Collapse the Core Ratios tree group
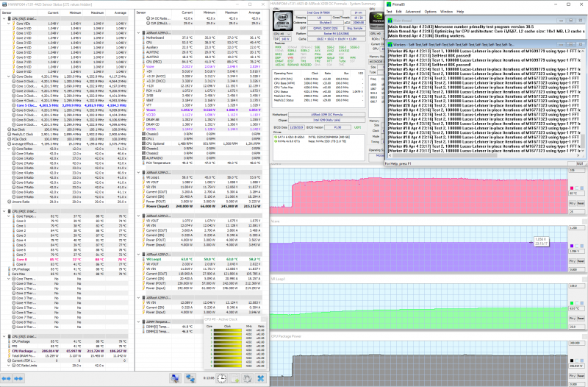The image size is (588, 387). 9,149
